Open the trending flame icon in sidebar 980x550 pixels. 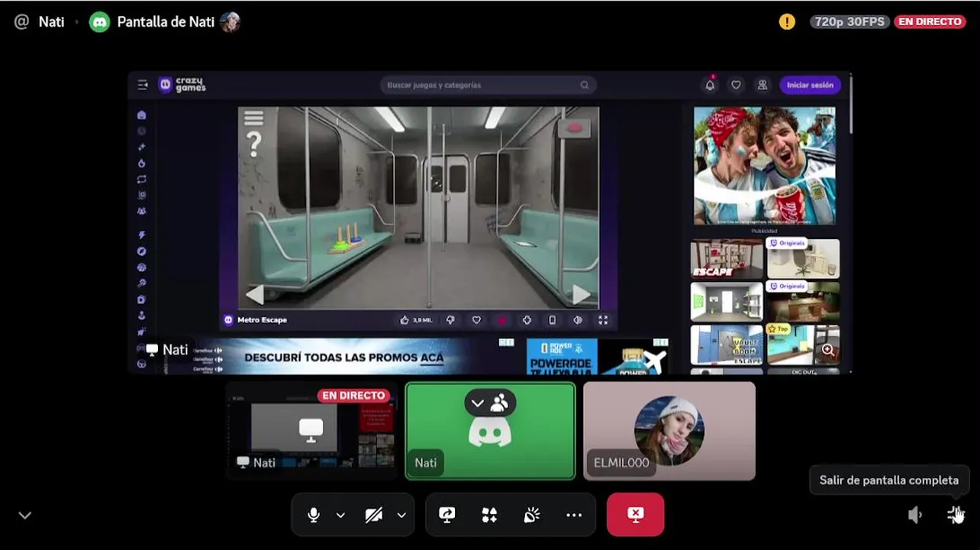point(141,163)
